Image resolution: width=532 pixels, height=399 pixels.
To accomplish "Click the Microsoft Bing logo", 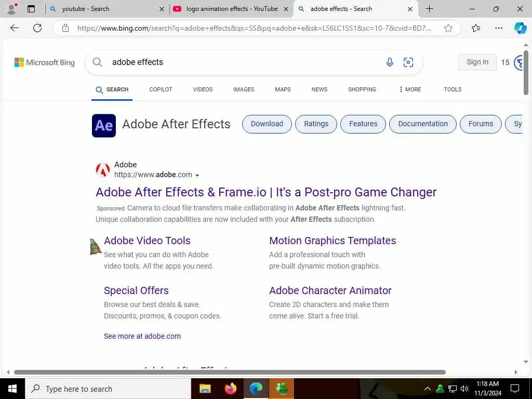I will 45,62.
